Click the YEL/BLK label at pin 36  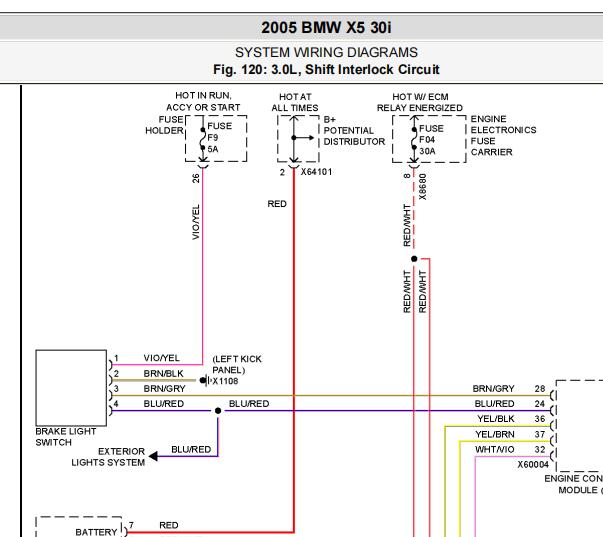[x=496, y=419]
